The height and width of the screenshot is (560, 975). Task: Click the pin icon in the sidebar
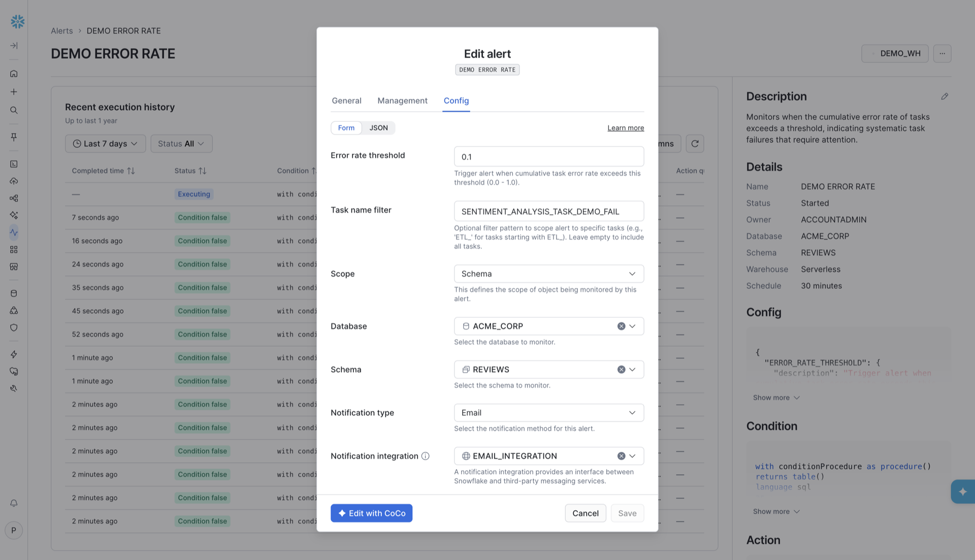(x=14, y=137)
